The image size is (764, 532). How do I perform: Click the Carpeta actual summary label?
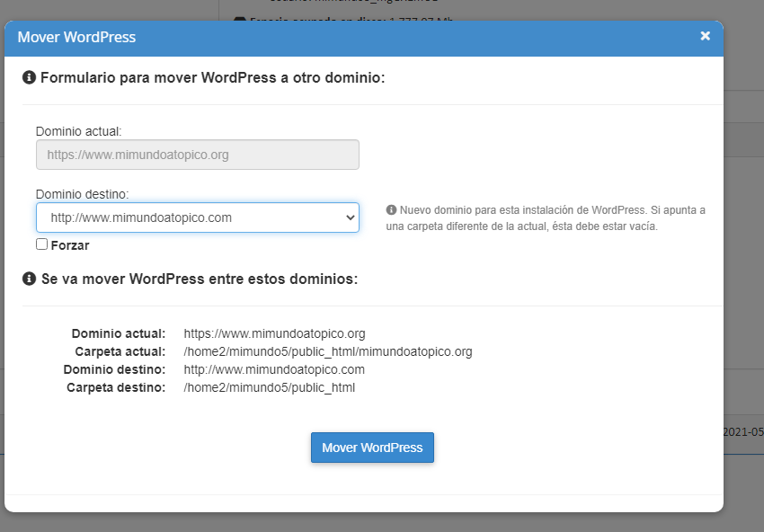click(x=120, y=351)
